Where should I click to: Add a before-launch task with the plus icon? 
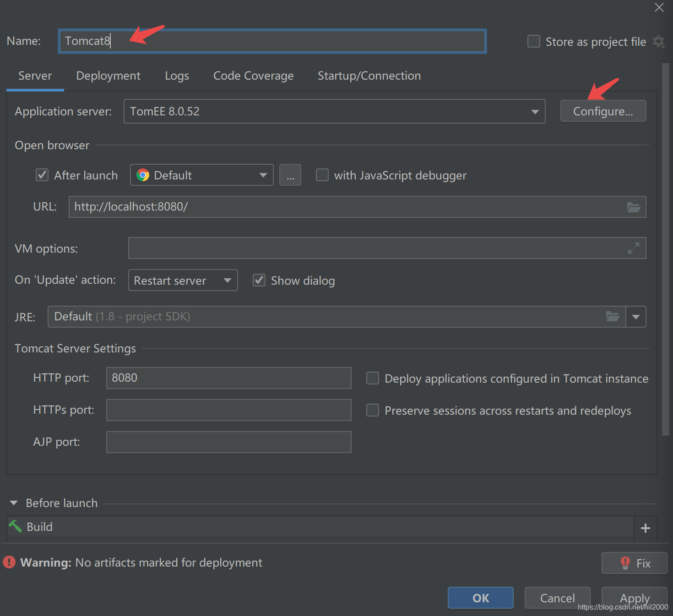coord(646,528)
